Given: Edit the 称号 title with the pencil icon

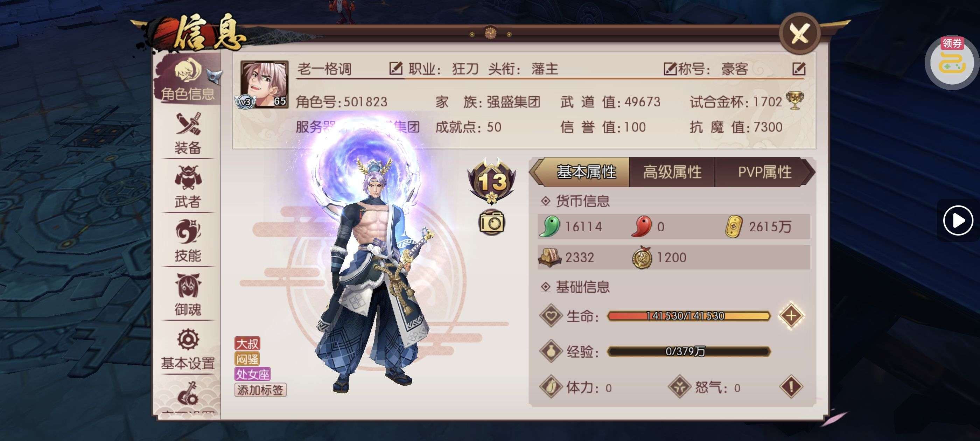Looking at the screenshot, I should [x=799, y=69].
